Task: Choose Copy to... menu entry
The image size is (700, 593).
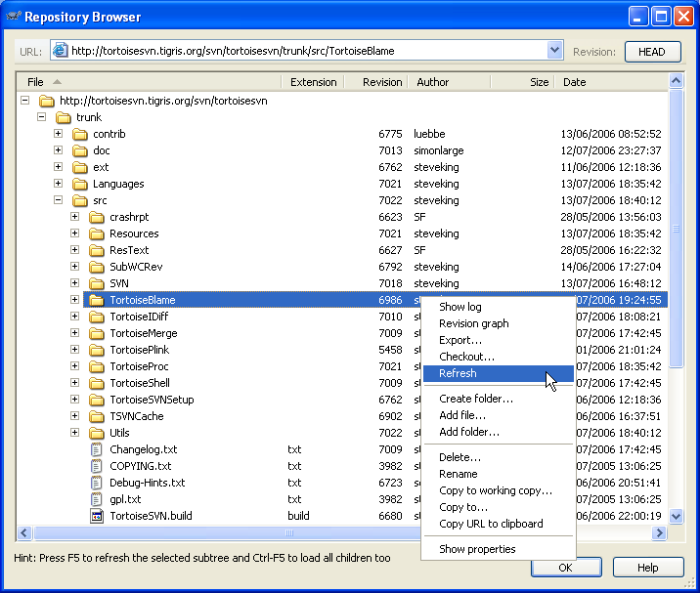Action: [x=499, y=507]
